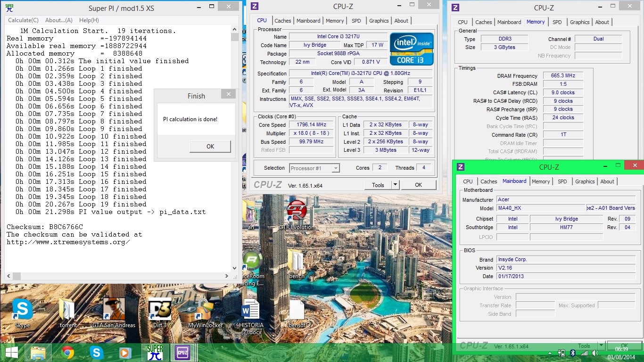644x362 pixels.
Task: Open the Selection Processor #1 dropdown
Action: pyautogui.click(x=314, y=168)
